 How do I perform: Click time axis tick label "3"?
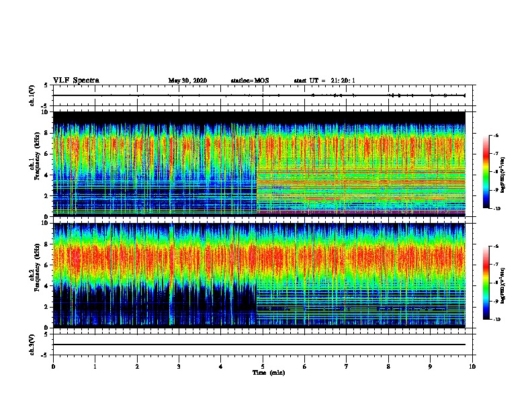tap(179, 367)
